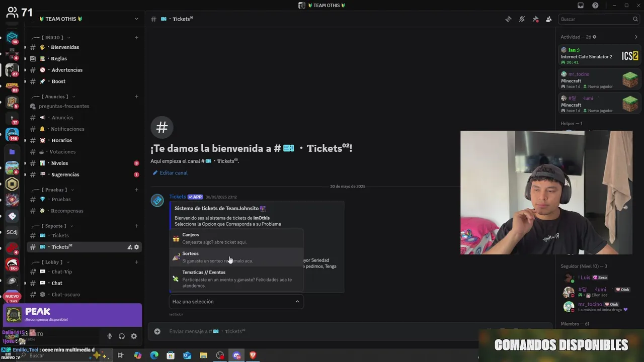Select the Sorteos option in ticket menu
The width and height of the screenshot is (644, 362).
(x=236, y=257)
